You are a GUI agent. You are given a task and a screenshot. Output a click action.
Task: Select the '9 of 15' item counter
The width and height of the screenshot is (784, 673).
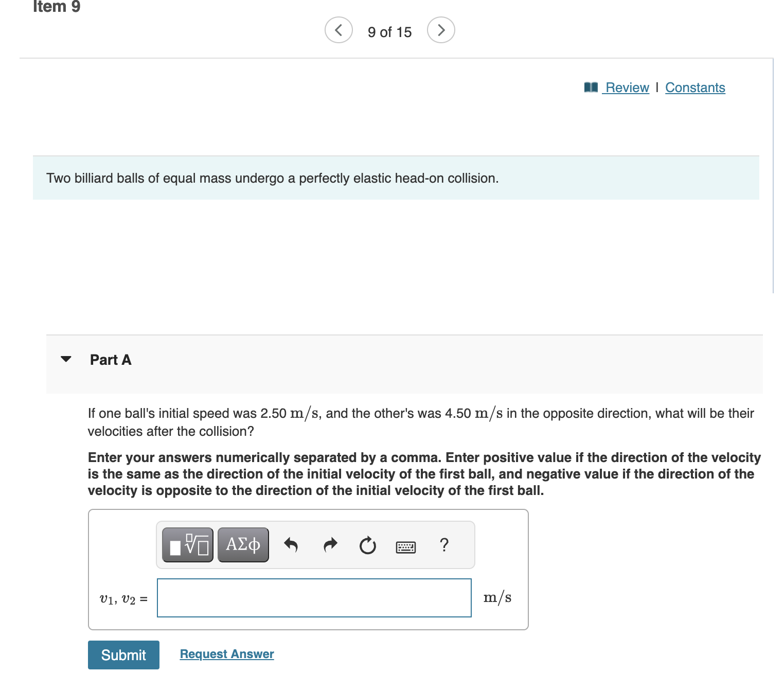coord(389,32)
